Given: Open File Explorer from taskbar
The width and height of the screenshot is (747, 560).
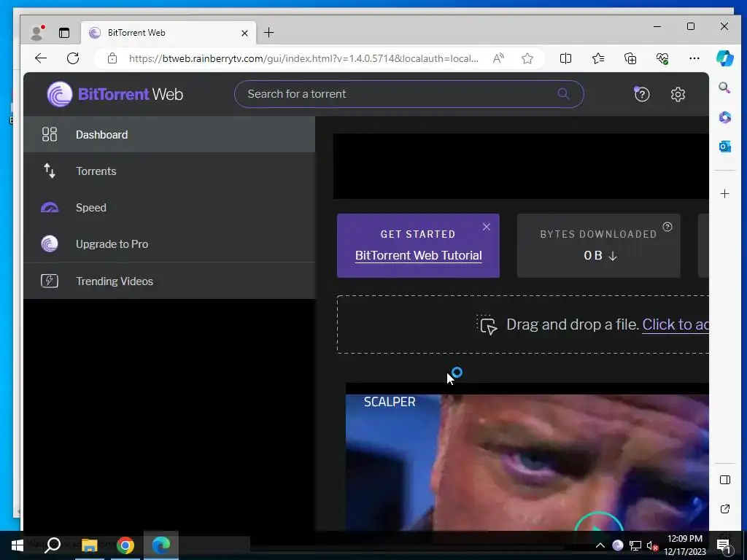Looking at the screenshot, I should (89, 545).
